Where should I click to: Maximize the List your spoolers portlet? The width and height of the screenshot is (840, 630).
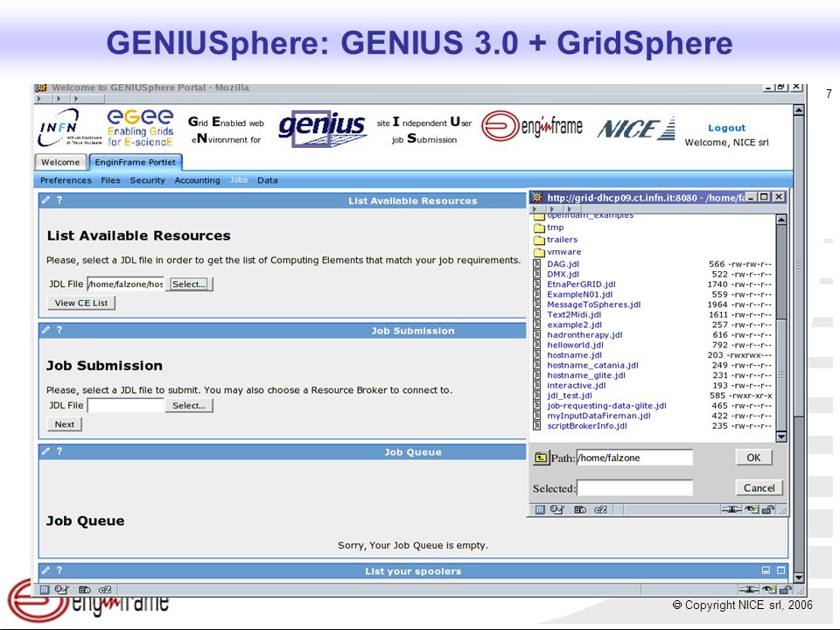click(781, 570)
